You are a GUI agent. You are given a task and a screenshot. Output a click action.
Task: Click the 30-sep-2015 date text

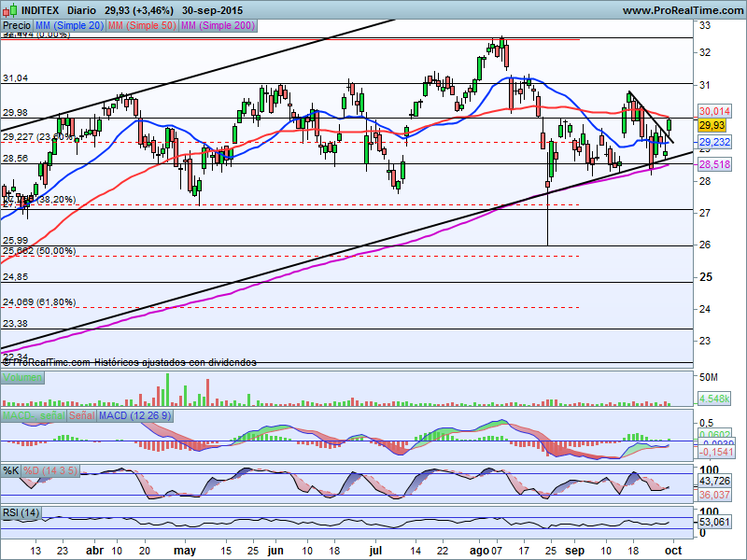[212, 10]
